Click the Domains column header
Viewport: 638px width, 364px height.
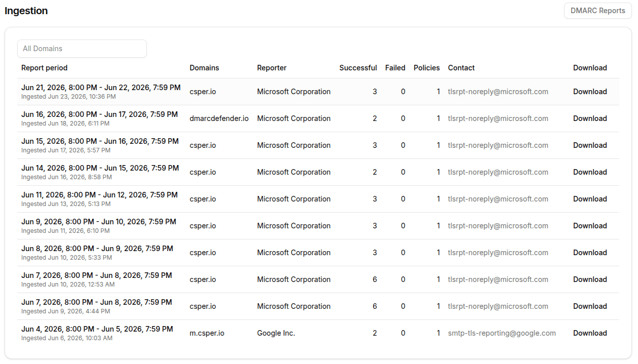(x=205, y=68)
